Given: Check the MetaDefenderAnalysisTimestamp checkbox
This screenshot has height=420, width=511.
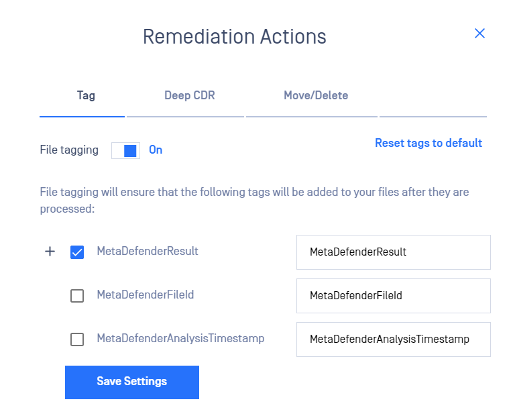Looking at the screenshot, I should coord(77,339).
